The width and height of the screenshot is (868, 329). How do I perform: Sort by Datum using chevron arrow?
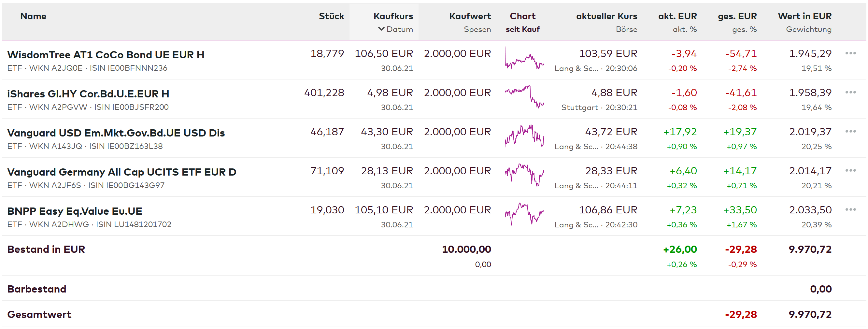[381, 29]
